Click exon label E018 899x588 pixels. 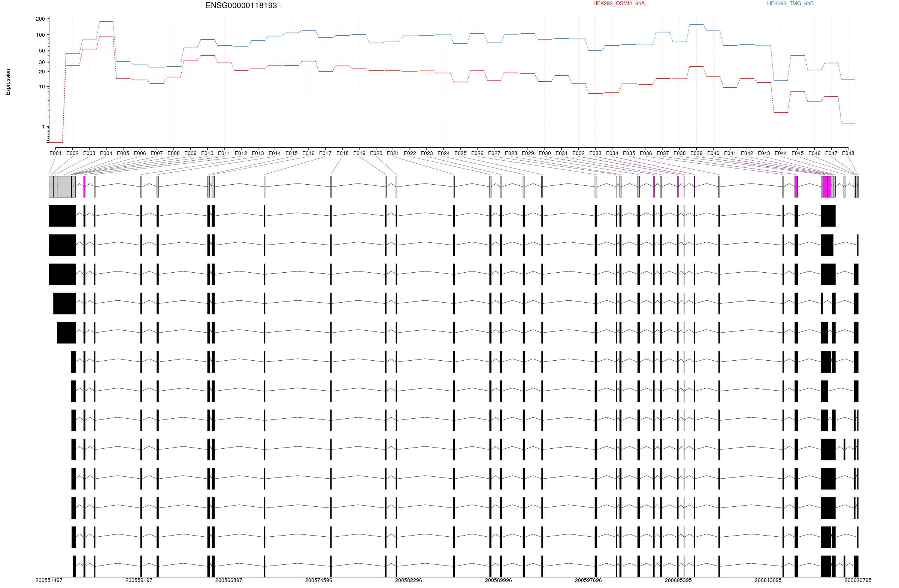[x=342, y=153]
